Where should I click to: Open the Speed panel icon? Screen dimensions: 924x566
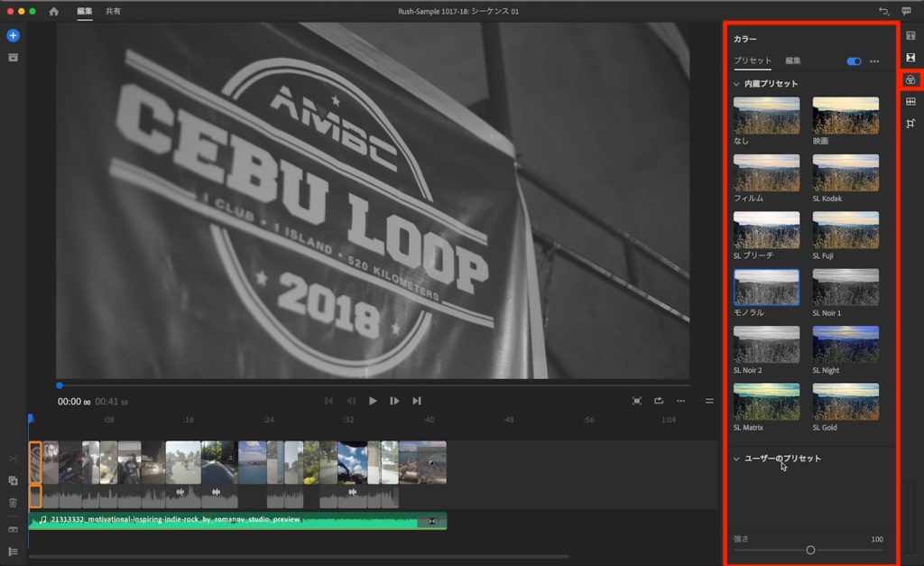910,102
